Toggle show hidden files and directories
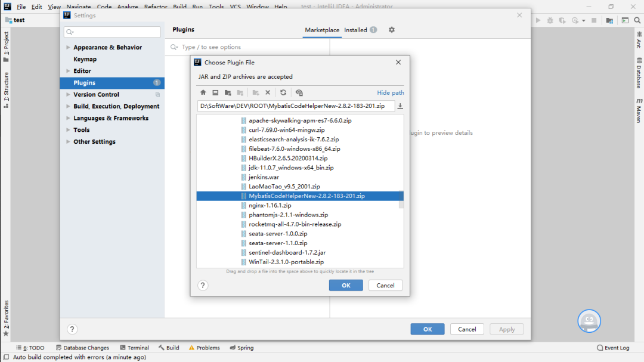Screen dimensions: 644x362 (x=299, y=92)
